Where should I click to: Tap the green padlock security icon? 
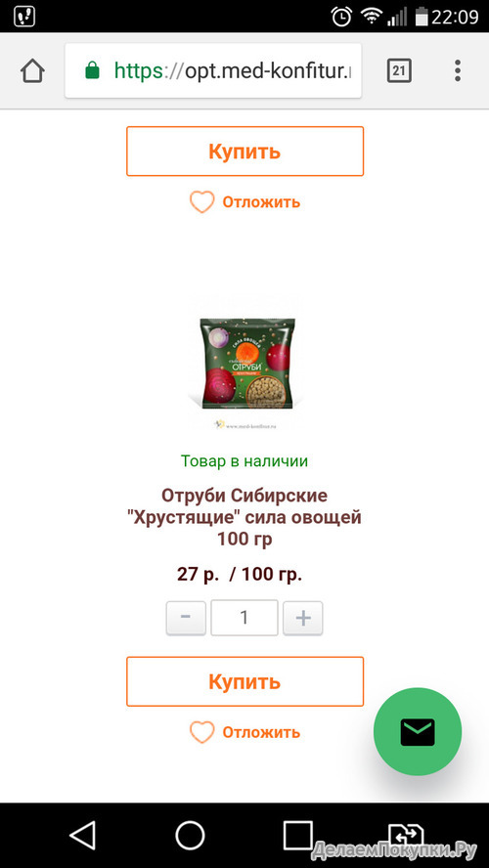click(x=92, y=70)
